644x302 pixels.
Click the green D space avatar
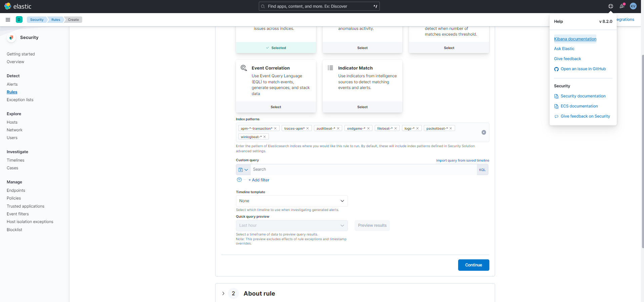(x=19, y=19)
